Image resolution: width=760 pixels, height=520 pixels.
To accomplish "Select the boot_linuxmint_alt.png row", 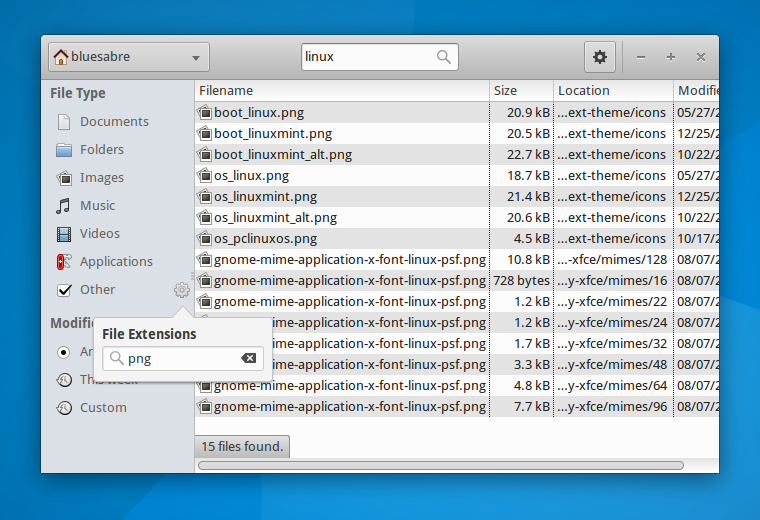I will (457, 155).
